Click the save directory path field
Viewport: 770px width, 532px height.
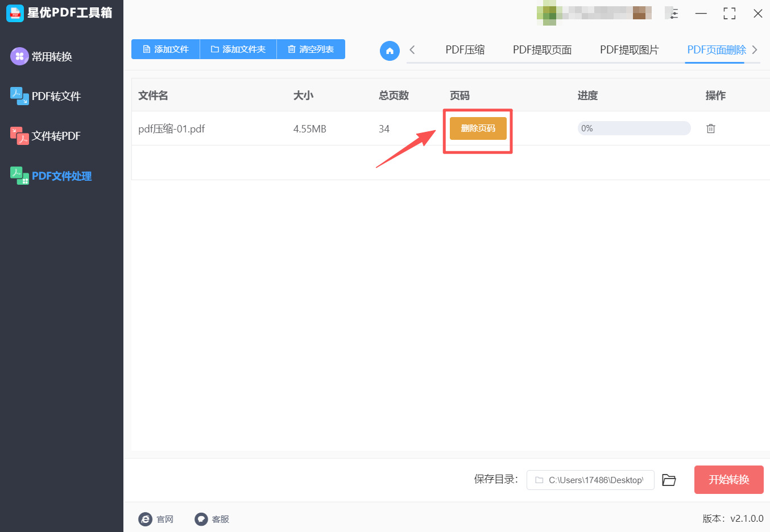(x=590, y=480)
